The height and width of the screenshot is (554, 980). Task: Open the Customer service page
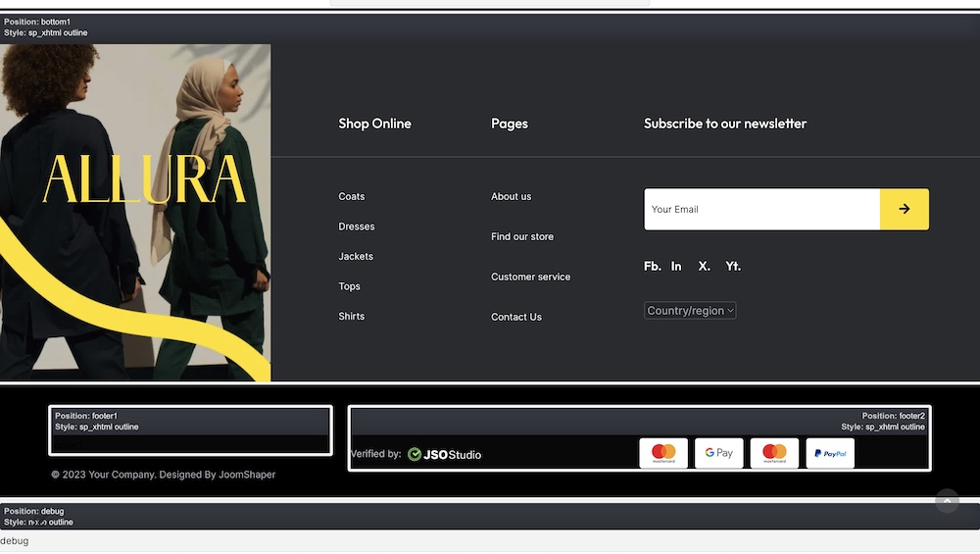530,277
